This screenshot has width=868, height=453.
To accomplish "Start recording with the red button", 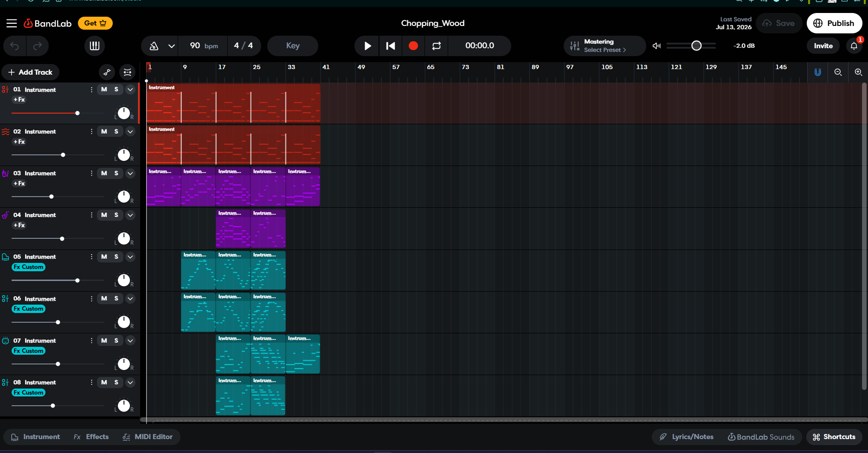I will pyautogui.click(x=413, y=46).
